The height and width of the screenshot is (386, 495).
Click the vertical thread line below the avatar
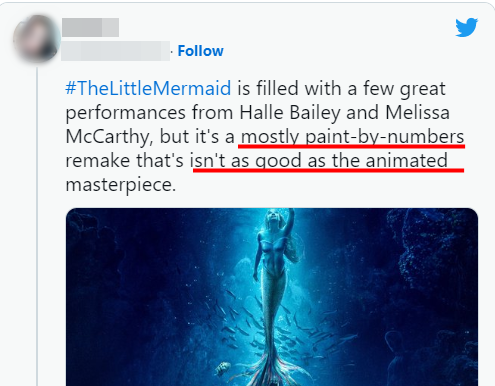(37, 227)
